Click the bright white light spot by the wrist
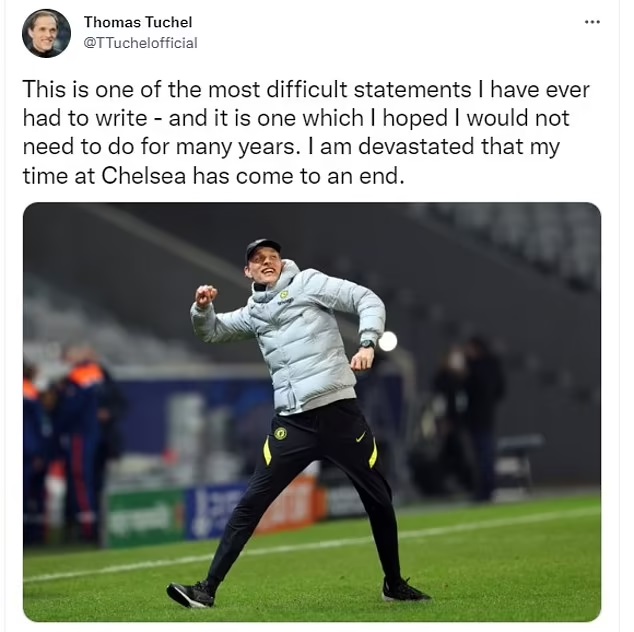 coord(387,341)
